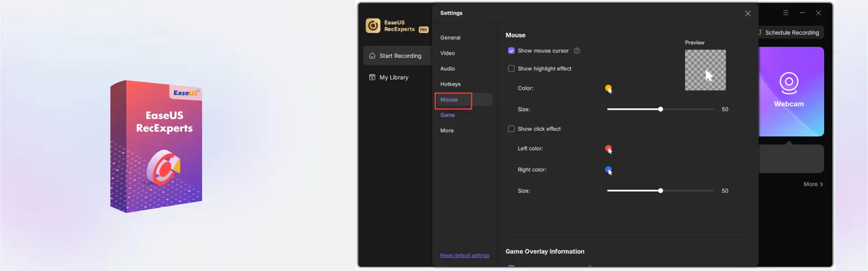This screenshot has height=271, width=868.
Task: Click the PRO badge next to RecExperts
Action: pos(424,30)
